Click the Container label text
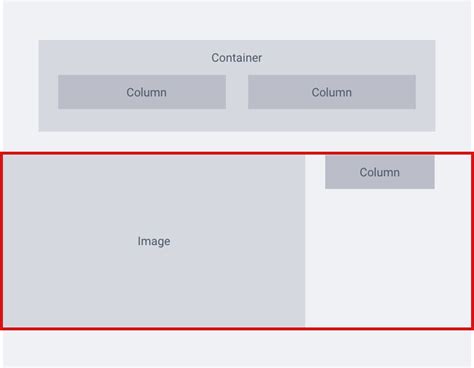Image resolution: width=474 pixels, height=368 pixels. (x=237, y=58)
